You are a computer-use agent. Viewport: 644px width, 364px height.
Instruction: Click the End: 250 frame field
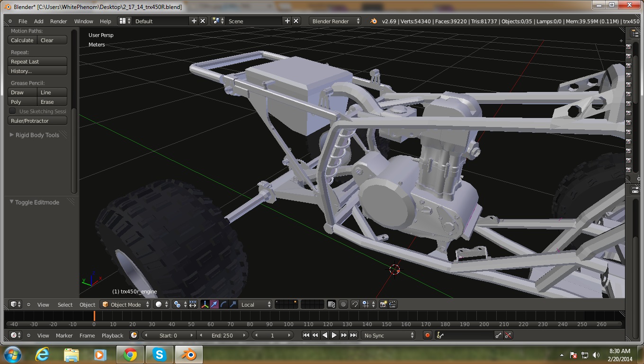click(x=222, y=335)
